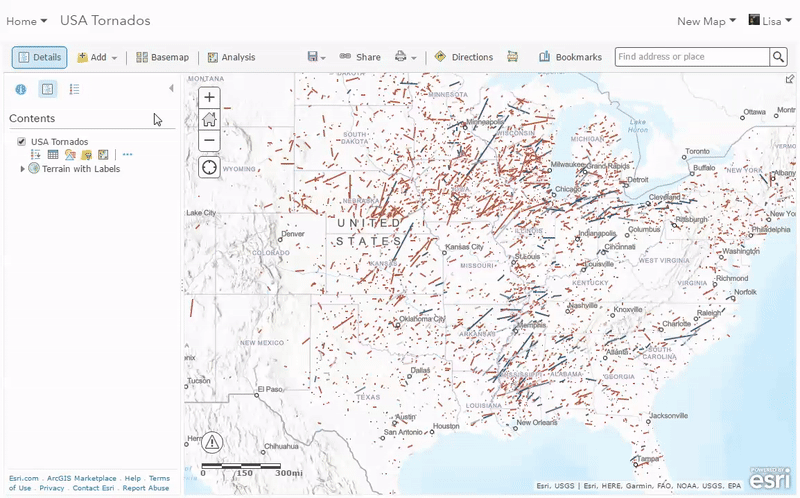Click the Share button
The image size is (800, 498).
(360, 57)
